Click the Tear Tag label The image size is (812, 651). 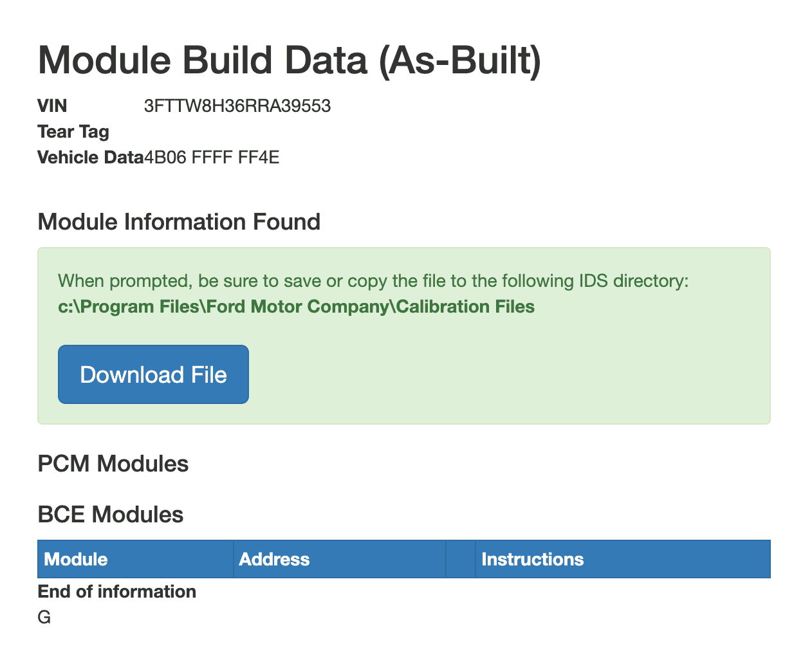tap(73, 132)
